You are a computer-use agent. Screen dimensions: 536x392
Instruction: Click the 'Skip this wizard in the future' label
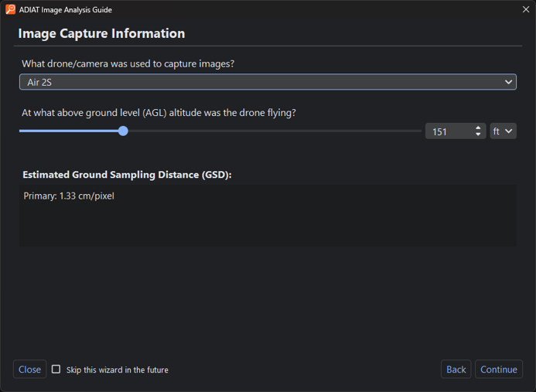[x=118, y=370]
